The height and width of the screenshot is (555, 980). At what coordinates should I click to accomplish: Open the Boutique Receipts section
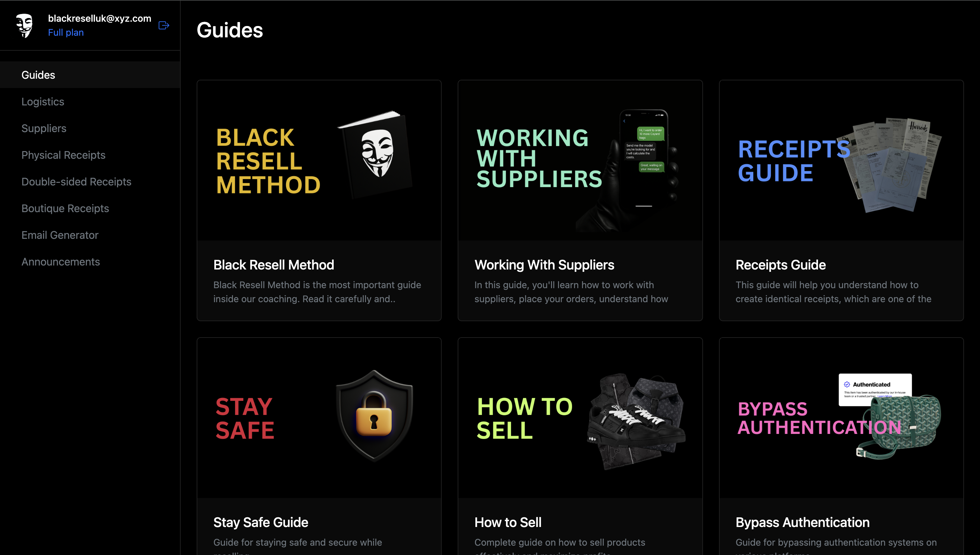(65, 208)
